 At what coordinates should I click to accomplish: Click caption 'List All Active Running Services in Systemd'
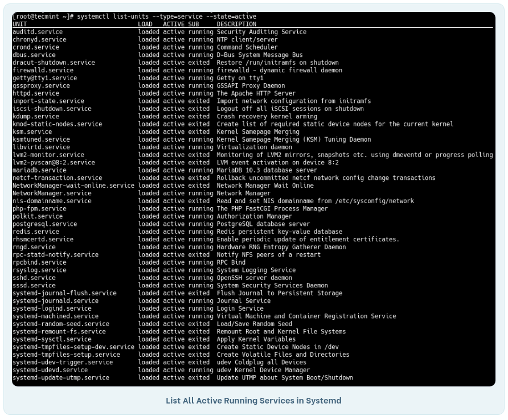coord(253,401)
